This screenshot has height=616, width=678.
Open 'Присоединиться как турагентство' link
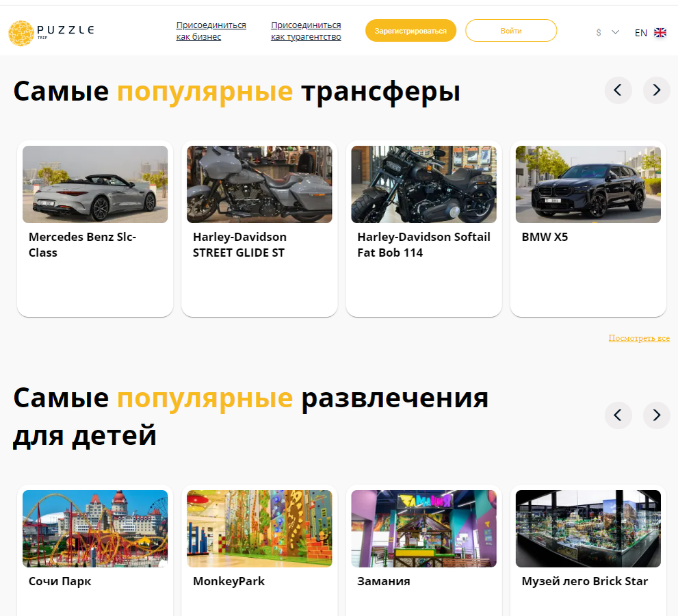coord(306,31)
